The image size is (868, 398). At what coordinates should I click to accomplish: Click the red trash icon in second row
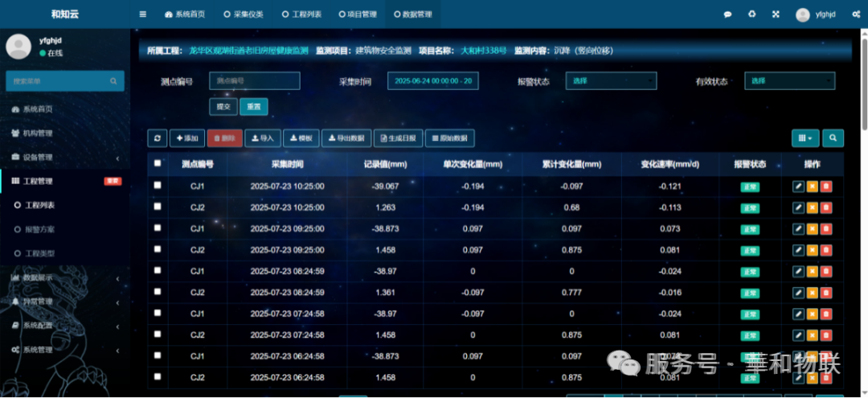[x=826, y=207]
